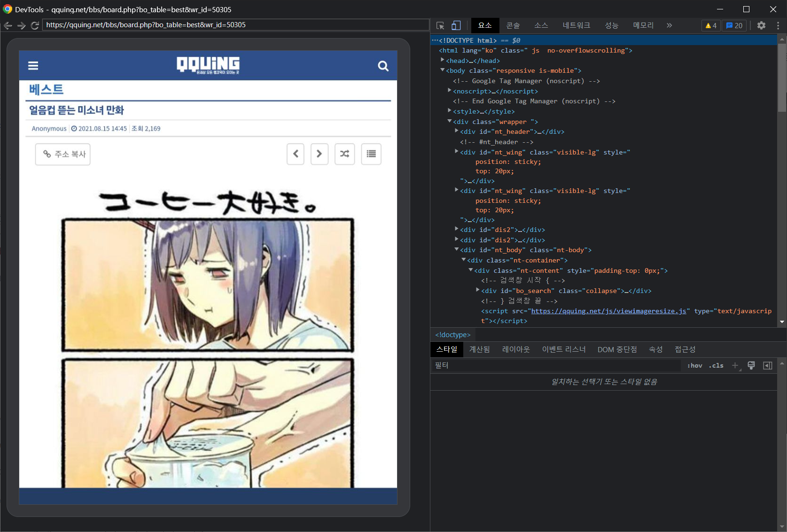Toggle the :hov element state button
The width and height of the screenshot is (787, 532).
pyautogui.click(x=694, y=365)
